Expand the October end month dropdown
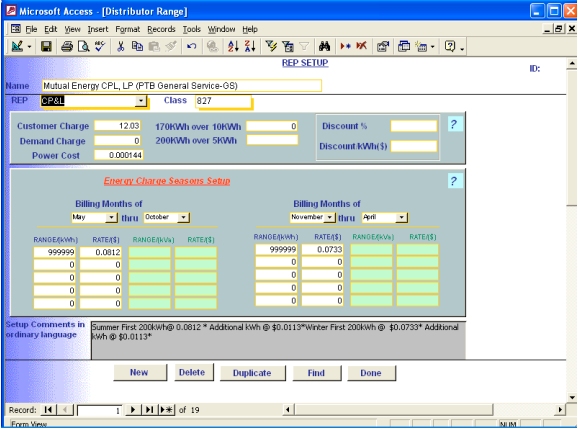578x430 pixels. (x=183, y=217)
